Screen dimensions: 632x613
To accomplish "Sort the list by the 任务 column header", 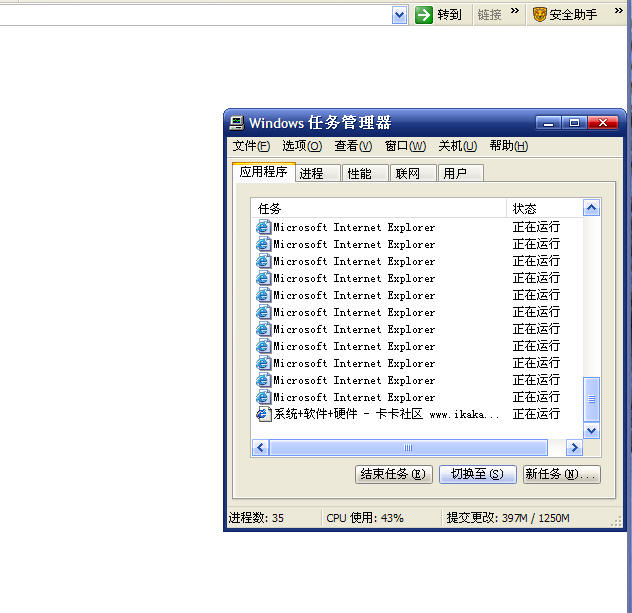I will [378, 209].
